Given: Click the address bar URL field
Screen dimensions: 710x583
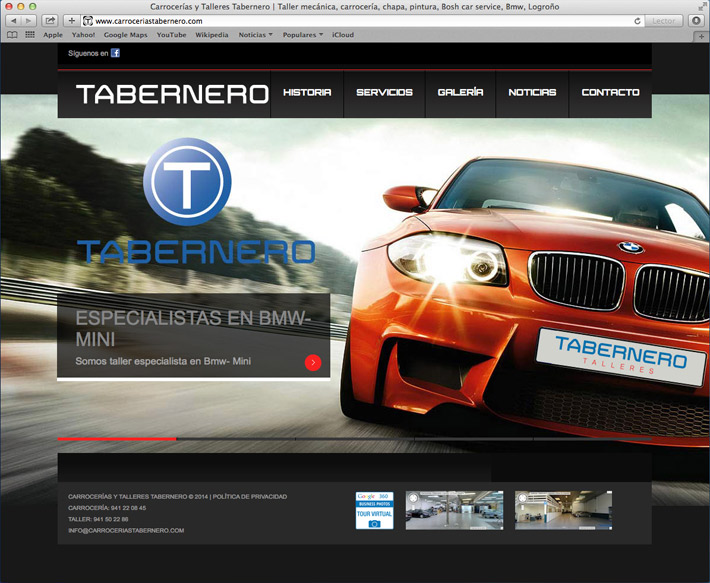Looking at the screenshot, I should tap(362, 21).
